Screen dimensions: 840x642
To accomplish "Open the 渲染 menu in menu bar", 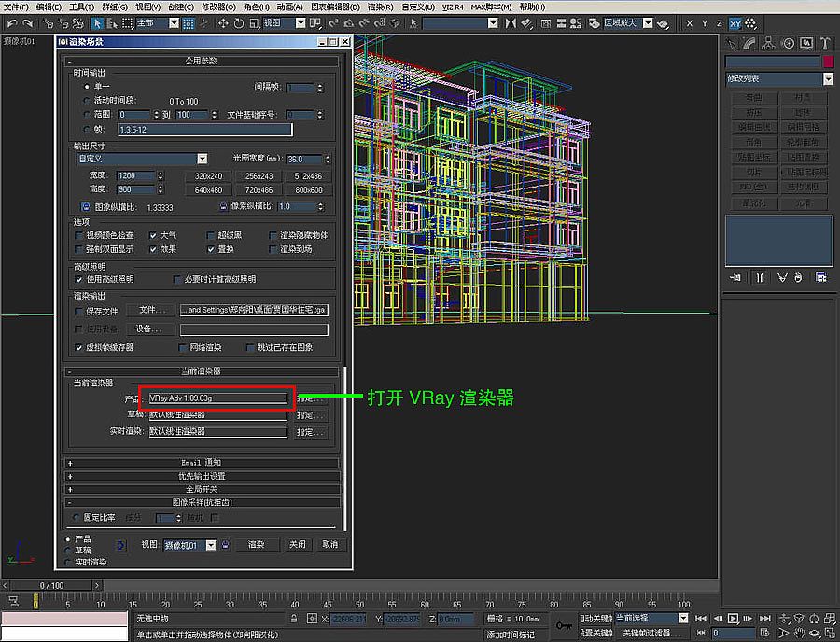I will pyautogui.click(x=380, y=7).
